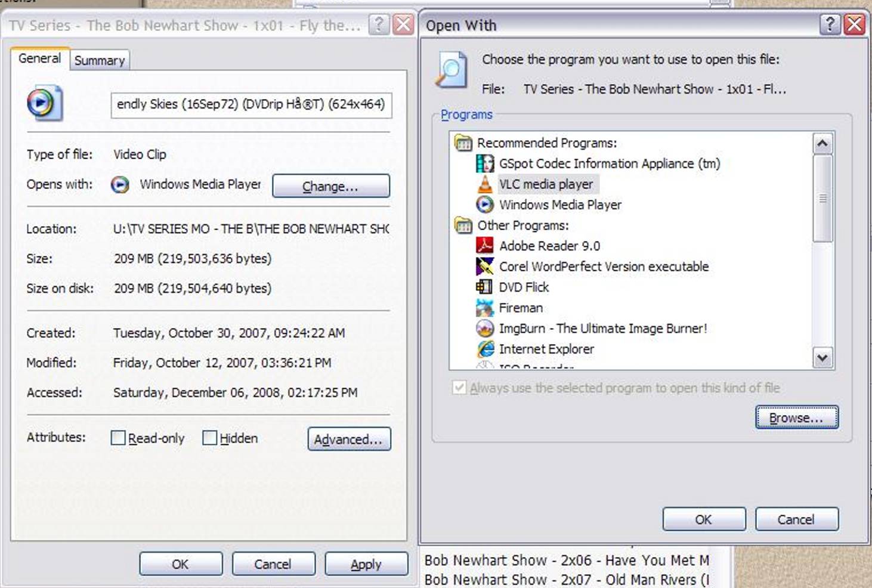
Task: Click the Size on disk value 219,504,640 bytes
Action: click(193, 289)
